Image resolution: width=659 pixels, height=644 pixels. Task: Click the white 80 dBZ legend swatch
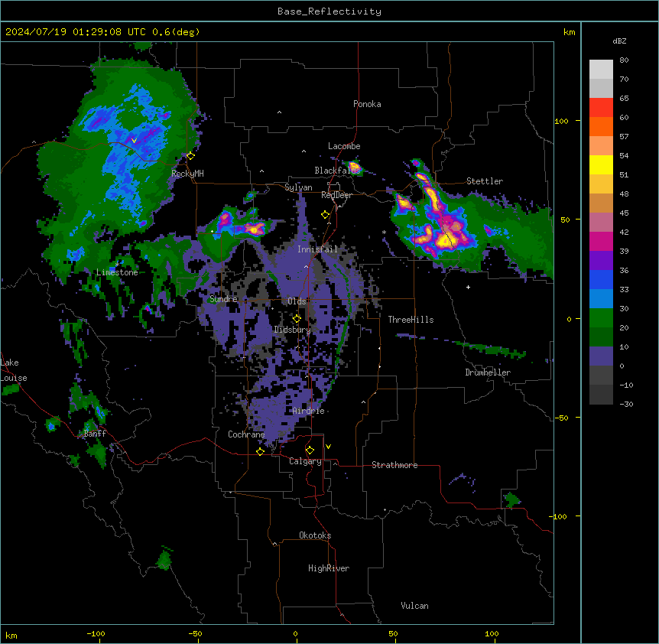pos(601,70)
